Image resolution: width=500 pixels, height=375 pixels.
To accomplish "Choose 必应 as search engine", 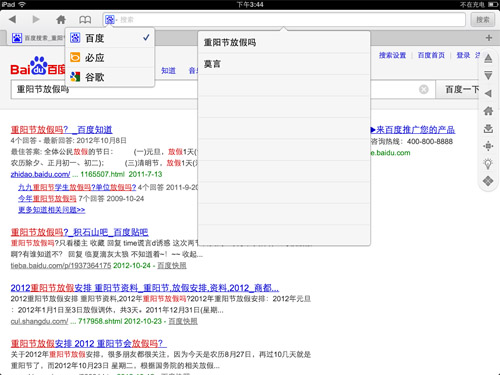I will coord(110,58).
